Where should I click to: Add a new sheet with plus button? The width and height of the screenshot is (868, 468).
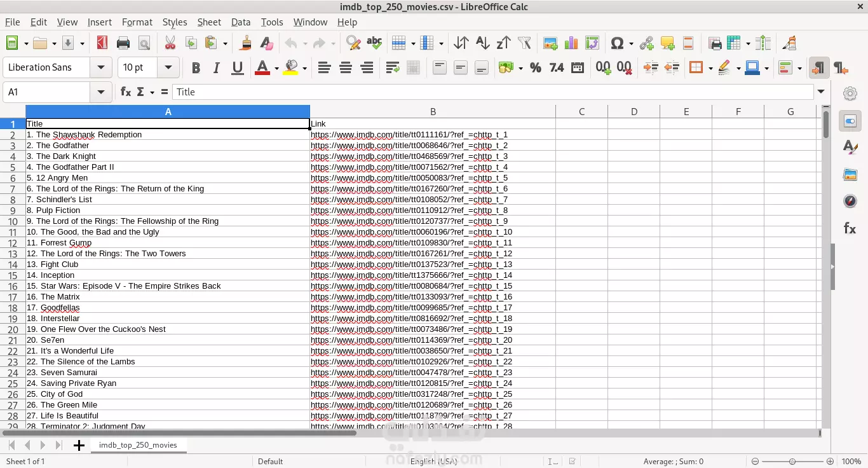click(x=79, y=445)
